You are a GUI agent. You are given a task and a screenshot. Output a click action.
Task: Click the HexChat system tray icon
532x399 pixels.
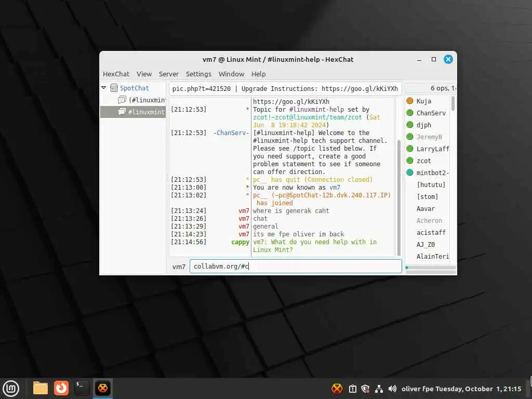[337, 389]
